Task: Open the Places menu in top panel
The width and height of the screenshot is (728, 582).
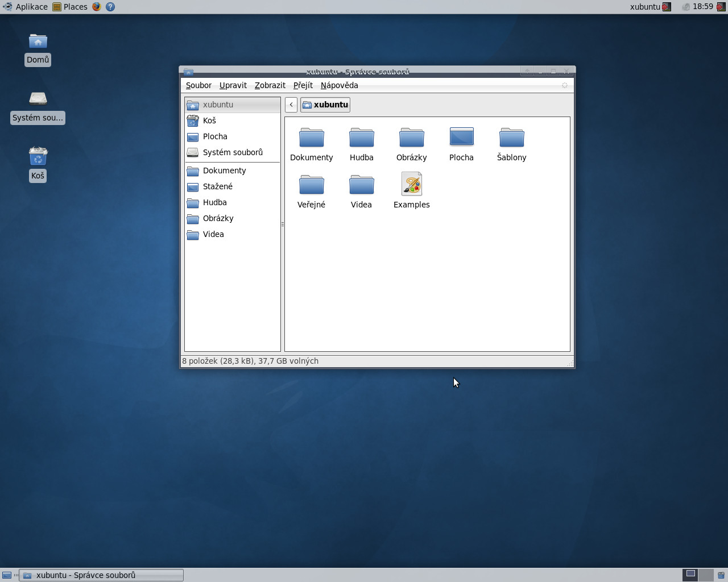Action: click(x=70, y=7)
